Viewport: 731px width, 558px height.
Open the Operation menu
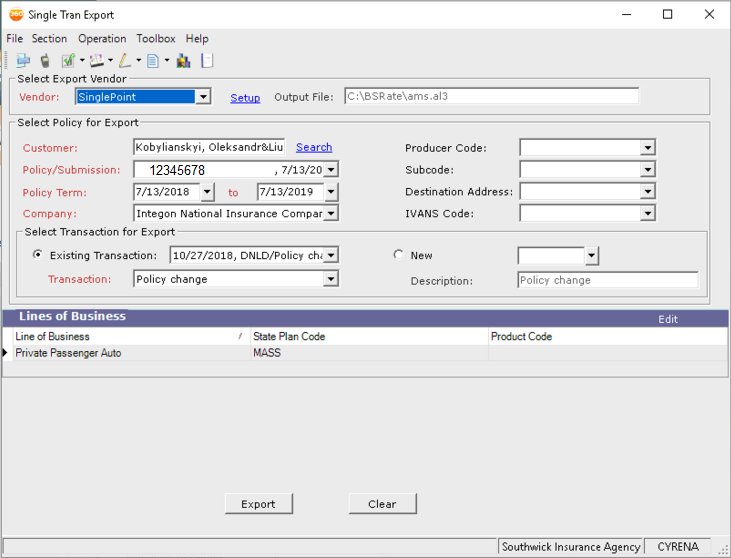click(102, 39)
